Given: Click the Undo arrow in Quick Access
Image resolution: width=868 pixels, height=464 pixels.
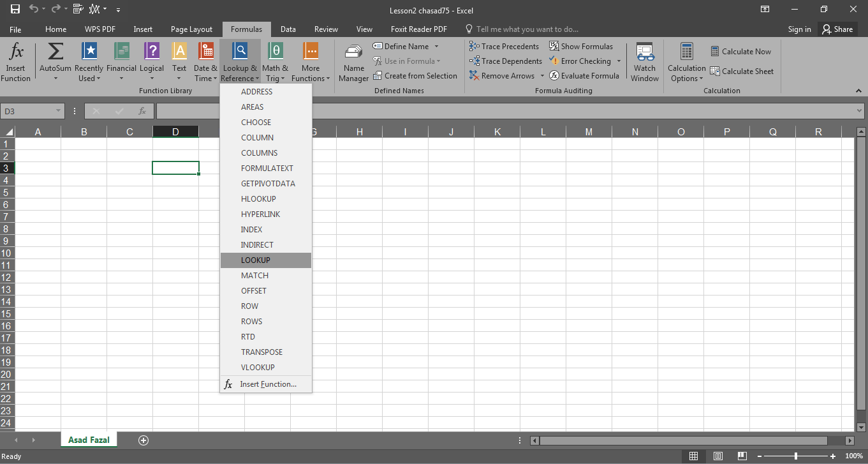Looking at the screenshot, I should coord(33,10).
